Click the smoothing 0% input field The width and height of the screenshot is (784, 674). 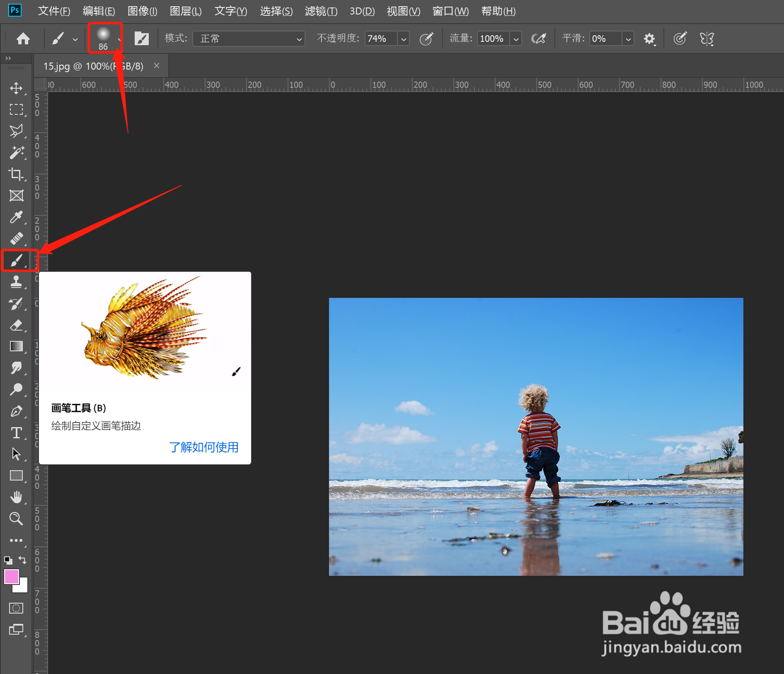(606, 39)
